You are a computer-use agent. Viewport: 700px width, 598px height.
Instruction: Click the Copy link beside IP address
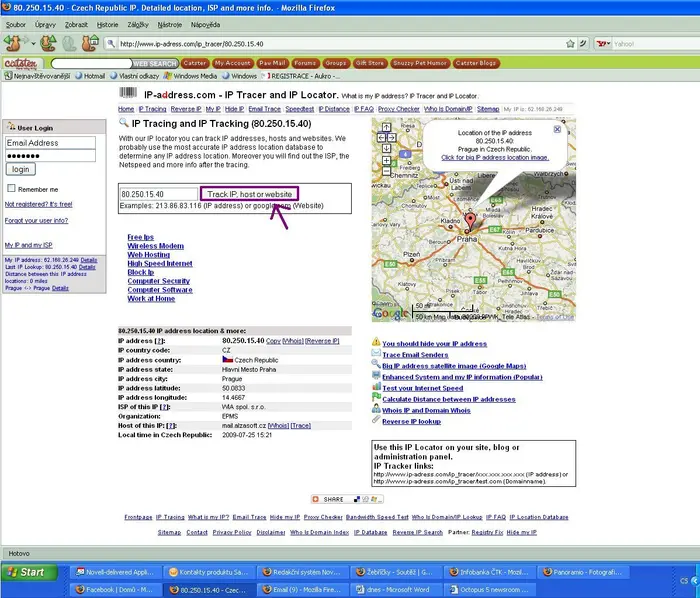click(x=273, y=341)
